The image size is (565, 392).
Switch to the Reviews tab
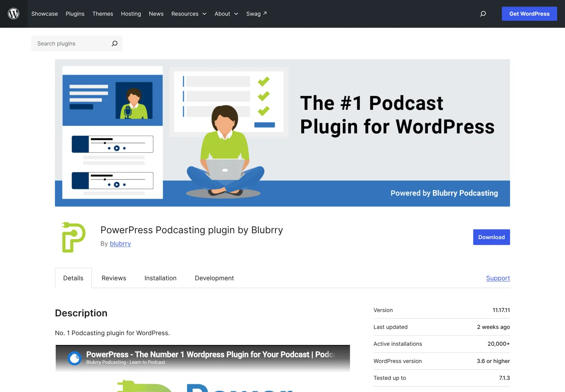114,278
